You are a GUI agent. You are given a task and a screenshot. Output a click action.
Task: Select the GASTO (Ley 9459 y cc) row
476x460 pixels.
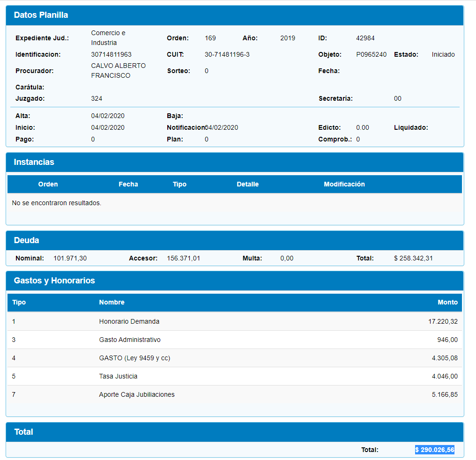[134, 358]
